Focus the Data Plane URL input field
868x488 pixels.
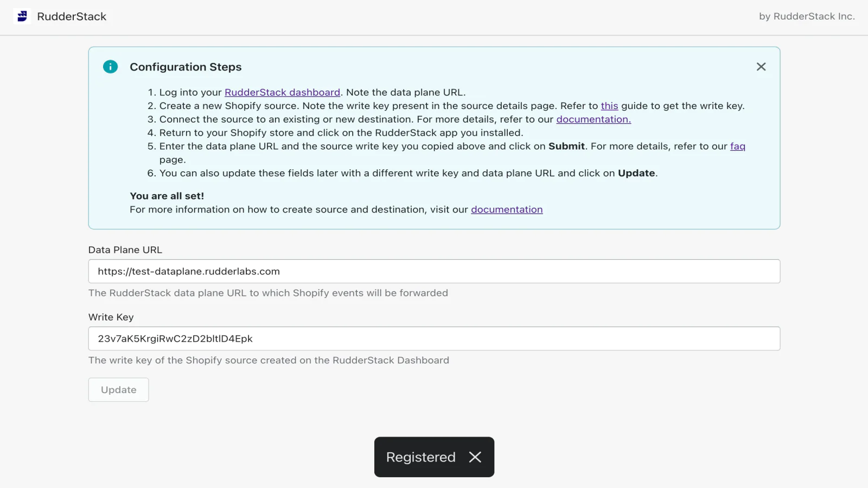434,271
